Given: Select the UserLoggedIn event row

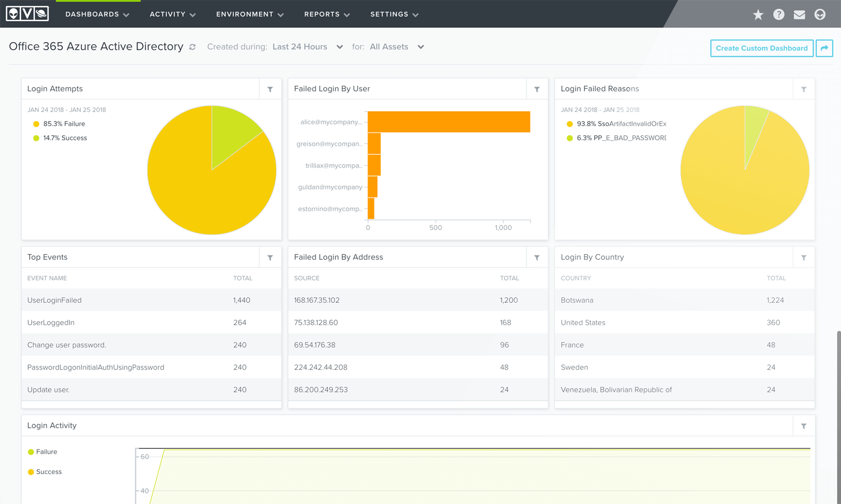Looking at the screenshot, I should [x=151, y=323].
